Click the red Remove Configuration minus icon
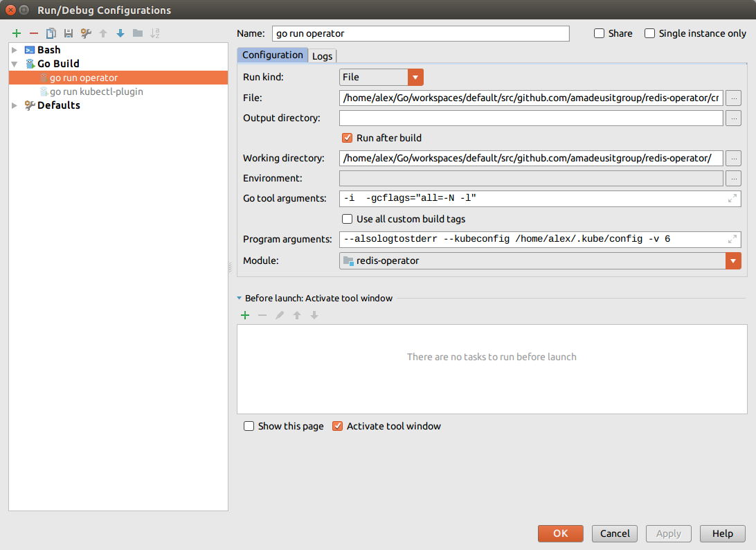 pos(33,33)
